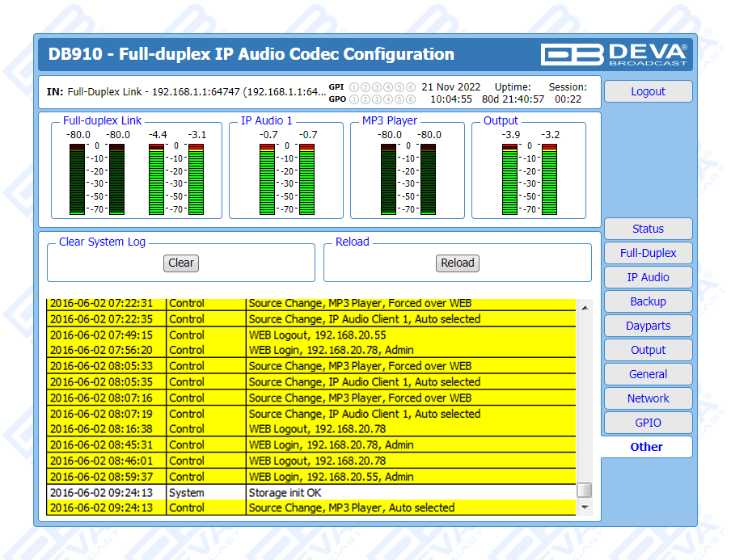
Task: Click the DEVA Broadcast logo
Action: [x=614, y=54]
